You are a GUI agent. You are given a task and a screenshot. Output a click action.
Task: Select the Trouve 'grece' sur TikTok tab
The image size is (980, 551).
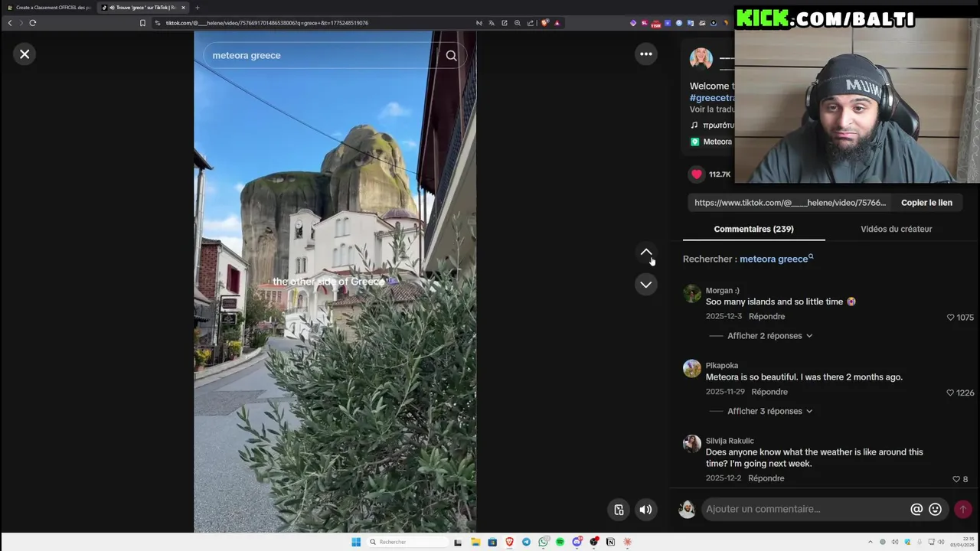coord(142,8)
